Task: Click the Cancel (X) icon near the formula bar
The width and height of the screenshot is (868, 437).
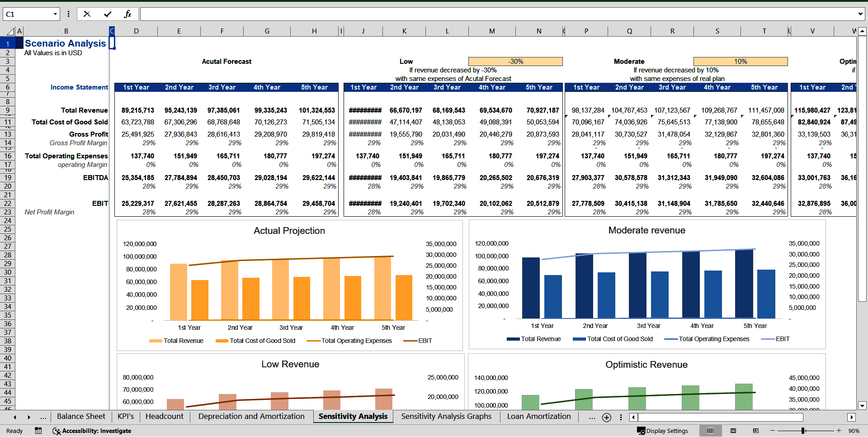Action: pos(87,14)
